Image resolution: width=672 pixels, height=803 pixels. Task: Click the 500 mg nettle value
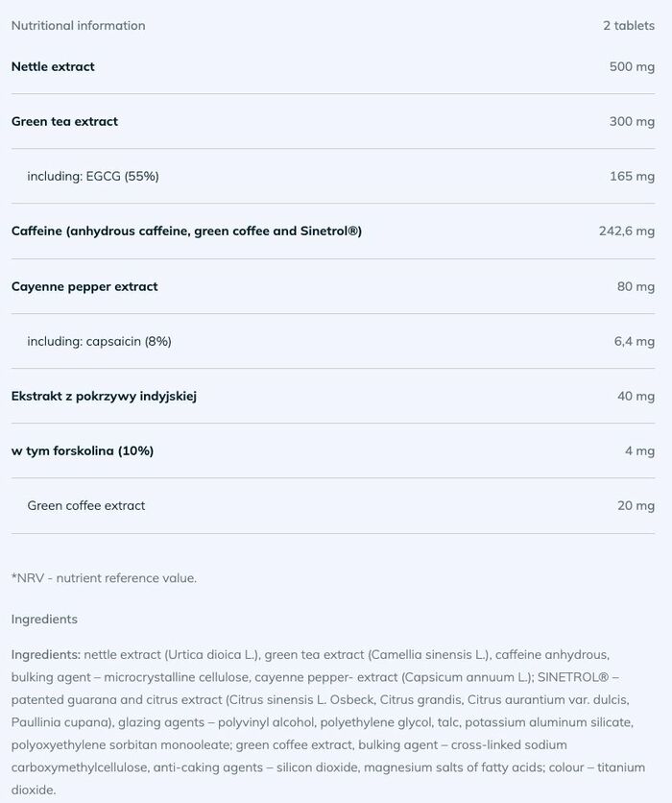click(x=632, y=66)
